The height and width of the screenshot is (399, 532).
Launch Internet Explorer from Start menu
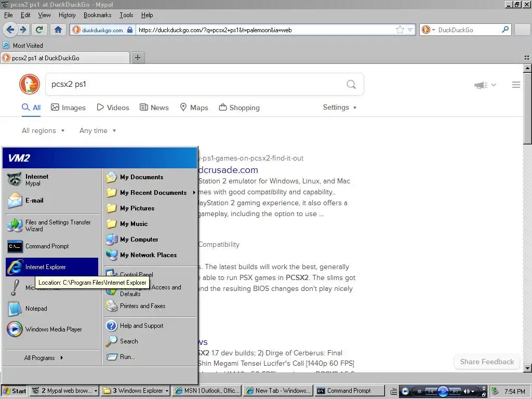click(x=52, y=267)
